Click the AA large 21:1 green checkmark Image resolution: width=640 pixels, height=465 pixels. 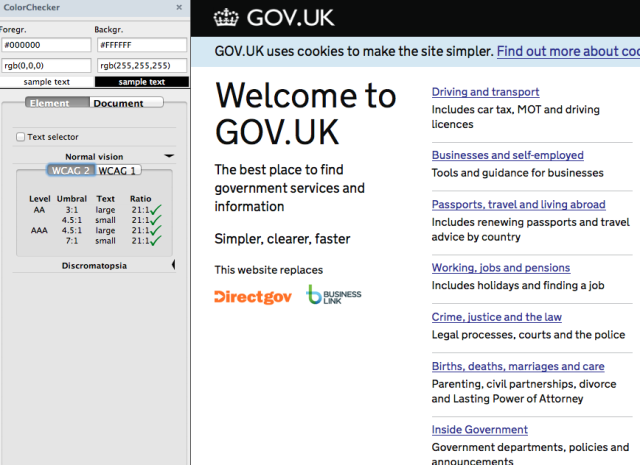156,210
